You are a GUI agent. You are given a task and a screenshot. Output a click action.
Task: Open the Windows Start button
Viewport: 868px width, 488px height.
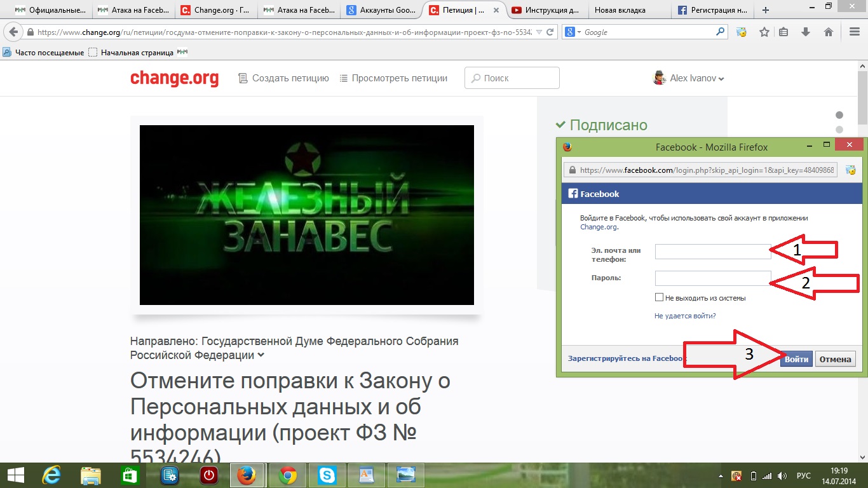pos(15,475)
